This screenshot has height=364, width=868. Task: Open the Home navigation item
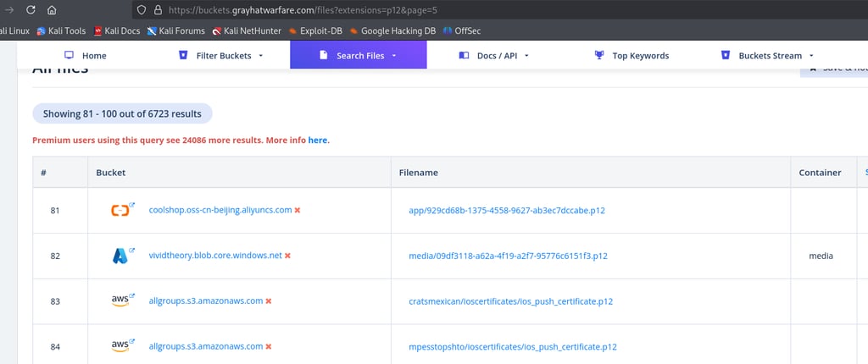86,56
